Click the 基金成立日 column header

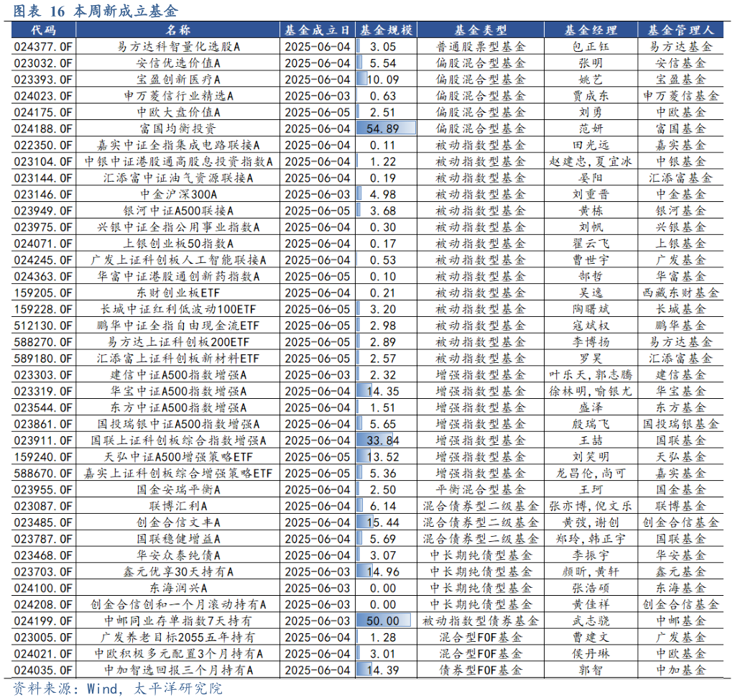point(318,30)
